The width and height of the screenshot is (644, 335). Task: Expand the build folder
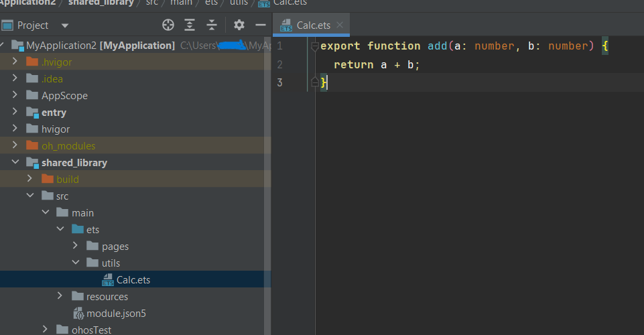tap(29, 180)
